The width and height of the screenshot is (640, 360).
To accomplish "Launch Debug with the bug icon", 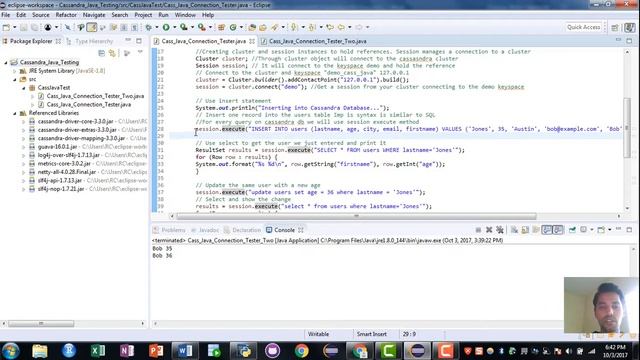I will [x=149, y=27].
